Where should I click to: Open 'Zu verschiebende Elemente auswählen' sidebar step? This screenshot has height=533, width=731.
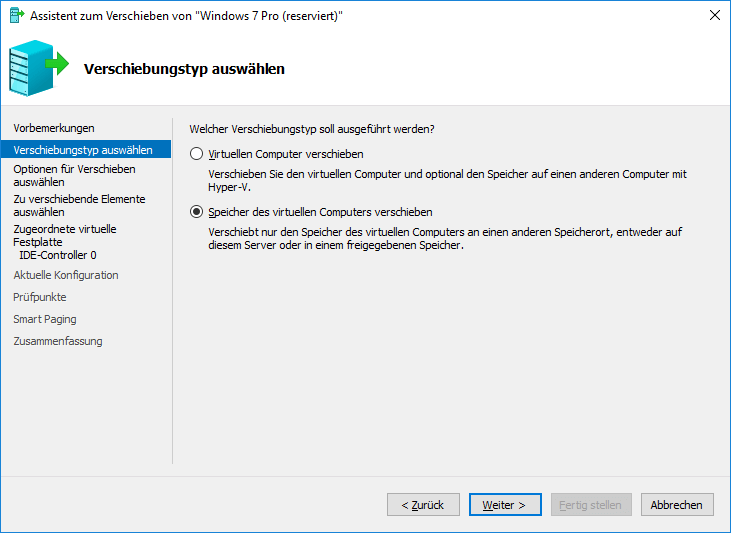[x=79, y=205]
